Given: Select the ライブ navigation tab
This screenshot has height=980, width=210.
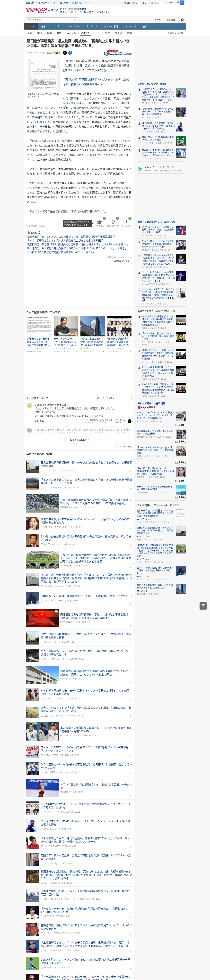Looking at the screenshot, I should [56, 27].
